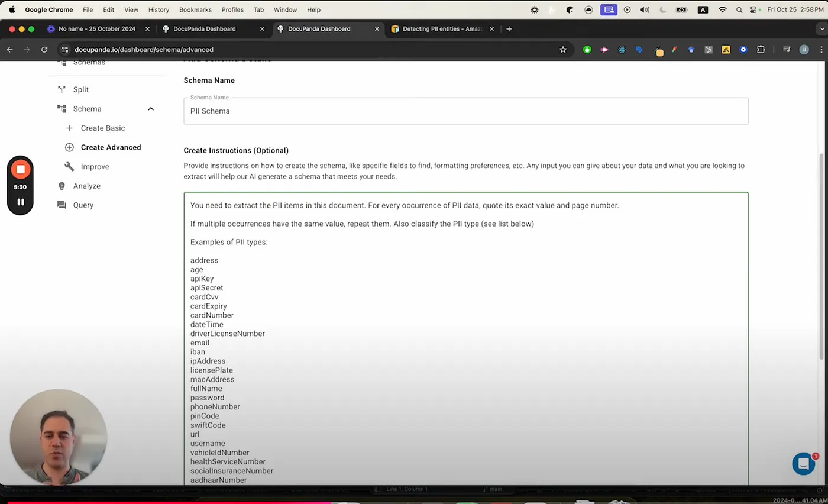This screenshot has width=828, height=504.
Task: Stop the screen recording with red button
Action: tap(20, 170)
